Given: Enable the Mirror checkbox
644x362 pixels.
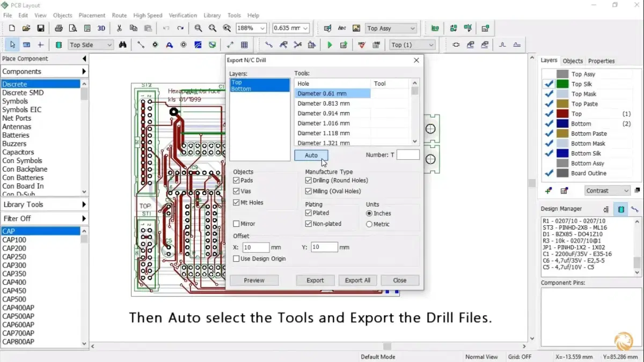Looking at the screenshot, I should point(237,224).
